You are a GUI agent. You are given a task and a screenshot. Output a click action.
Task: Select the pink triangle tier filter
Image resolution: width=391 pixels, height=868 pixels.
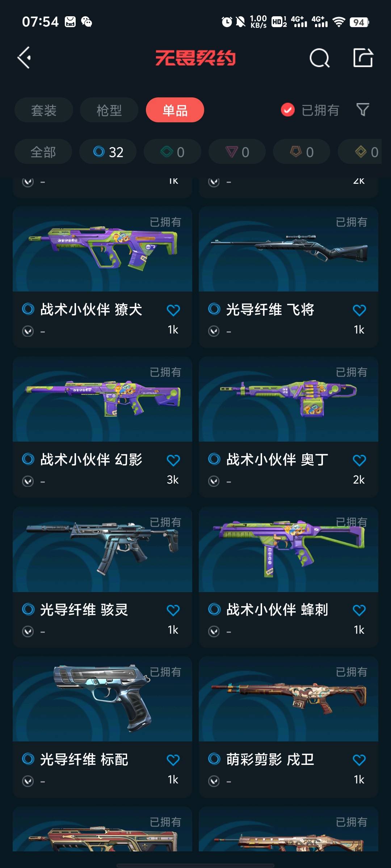[x=237, y=152]
